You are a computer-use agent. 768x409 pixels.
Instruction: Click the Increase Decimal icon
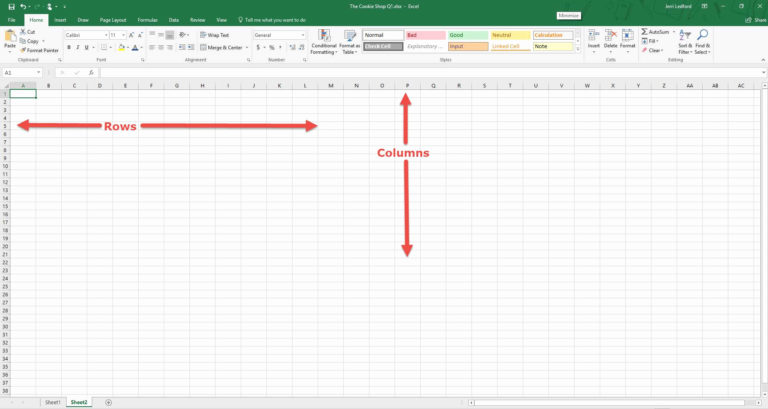pos(292,48)
